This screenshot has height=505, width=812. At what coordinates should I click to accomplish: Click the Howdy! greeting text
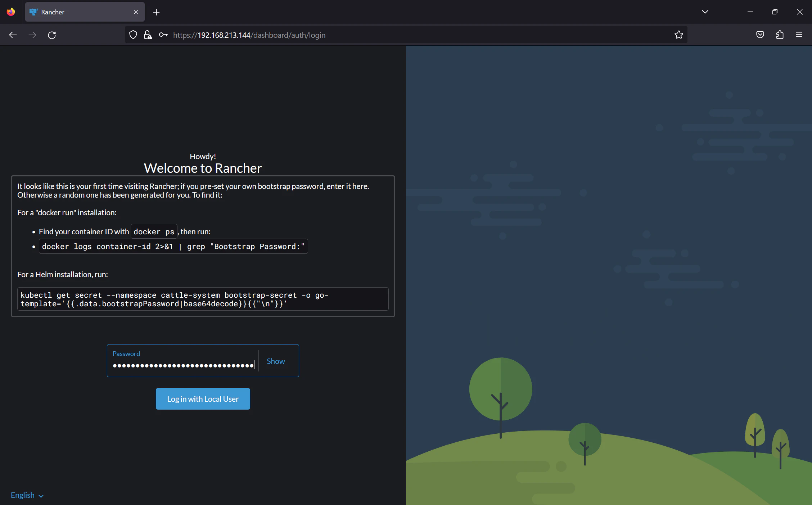coord(203,156)
